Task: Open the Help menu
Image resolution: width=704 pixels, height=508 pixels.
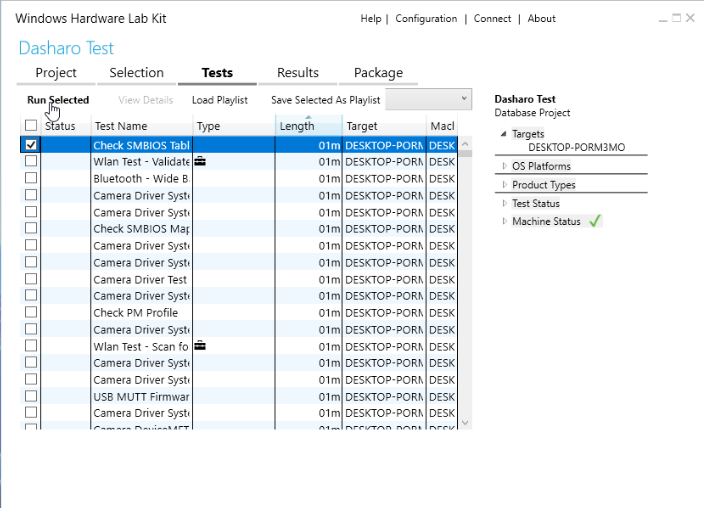Action: point(371,19)
